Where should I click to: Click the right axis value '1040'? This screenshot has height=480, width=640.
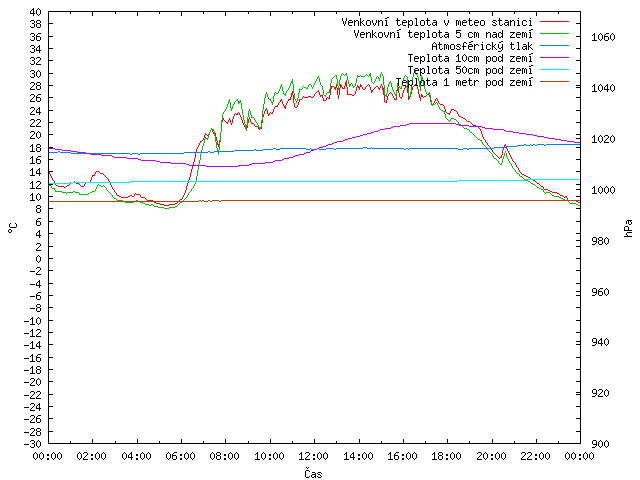pos(603,88)
